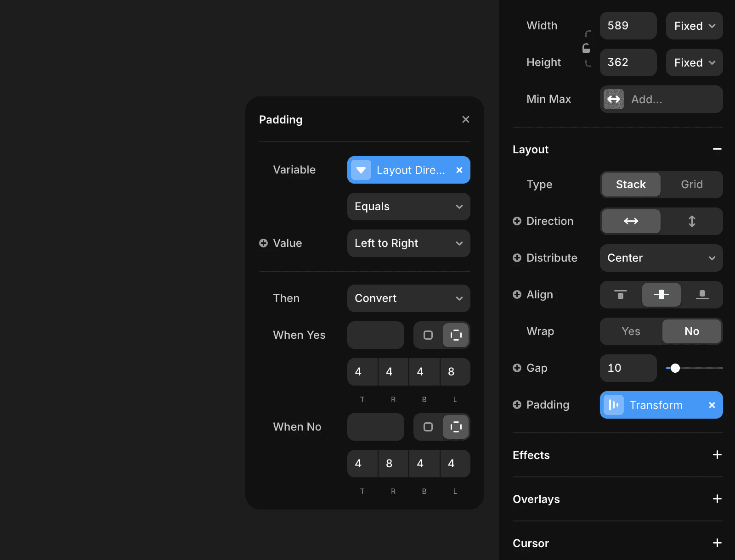Set Wrap to Yes
Screen dimensions: 735x560
(x=630, y=331)
